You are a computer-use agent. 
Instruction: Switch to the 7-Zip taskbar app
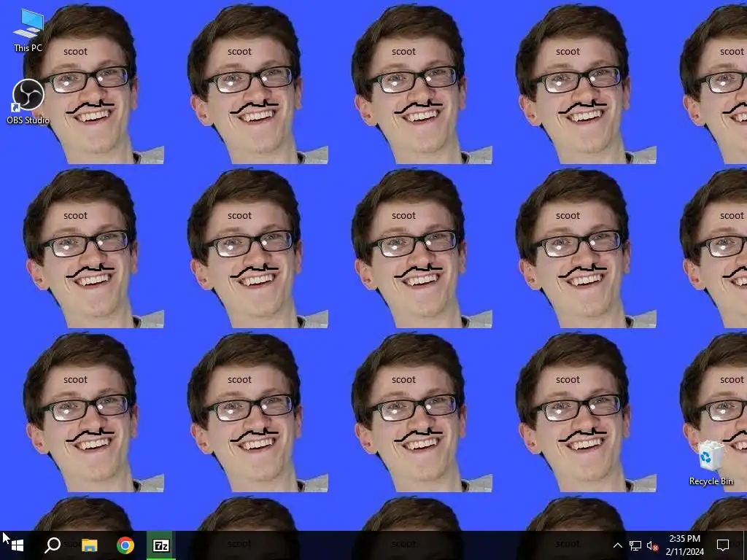pos(161,545)
